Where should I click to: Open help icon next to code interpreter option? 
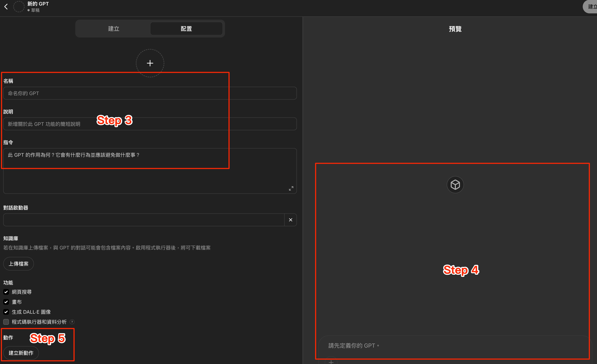click(72, 322)
